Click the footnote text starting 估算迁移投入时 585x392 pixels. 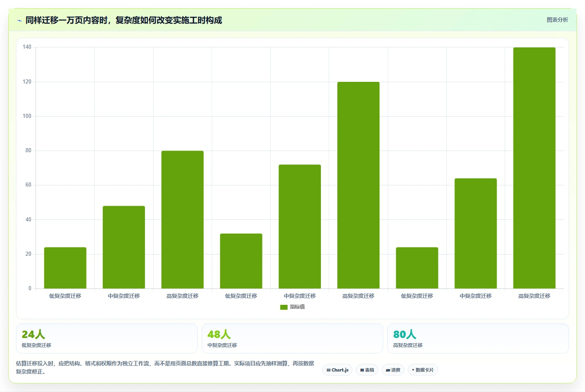(165, 367)
